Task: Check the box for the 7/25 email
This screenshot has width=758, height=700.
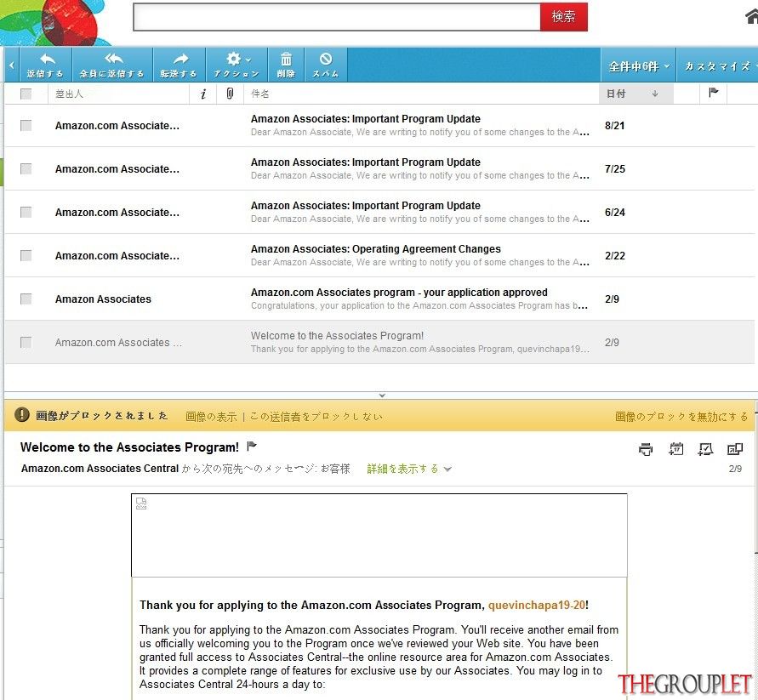Action: click(x=26, y=168)
